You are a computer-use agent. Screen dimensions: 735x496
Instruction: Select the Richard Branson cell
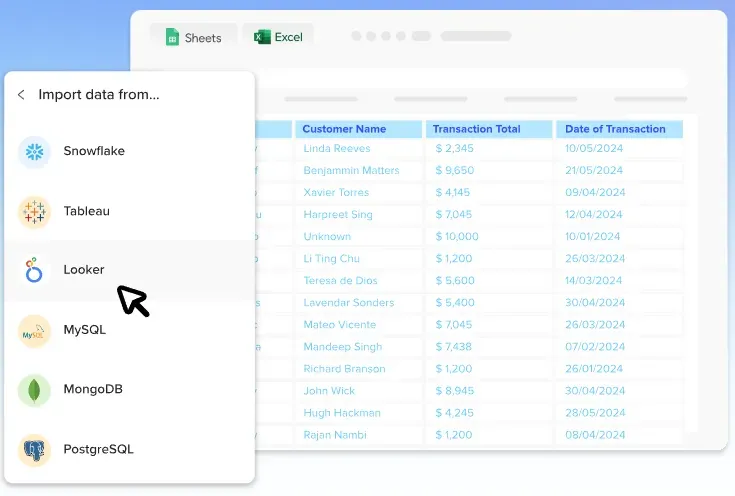click(x=359, y=369)
